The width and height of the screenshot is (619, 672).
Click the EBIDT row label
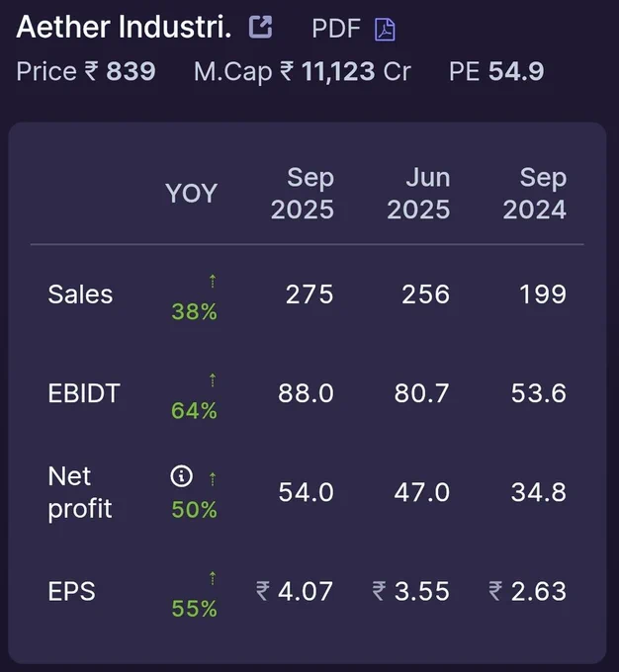click(84, 393)
